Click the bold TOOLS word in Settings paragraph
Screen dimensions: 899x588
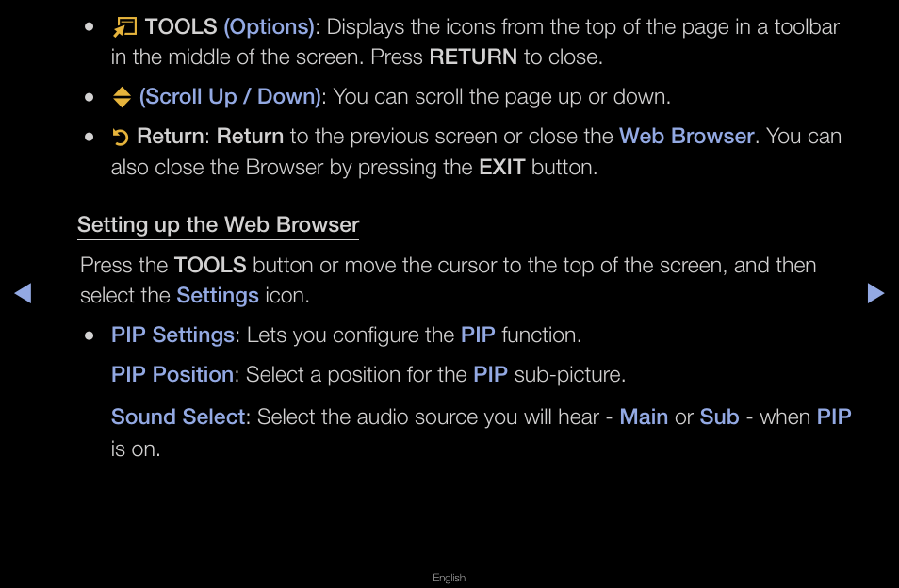[x=210, y=266]
